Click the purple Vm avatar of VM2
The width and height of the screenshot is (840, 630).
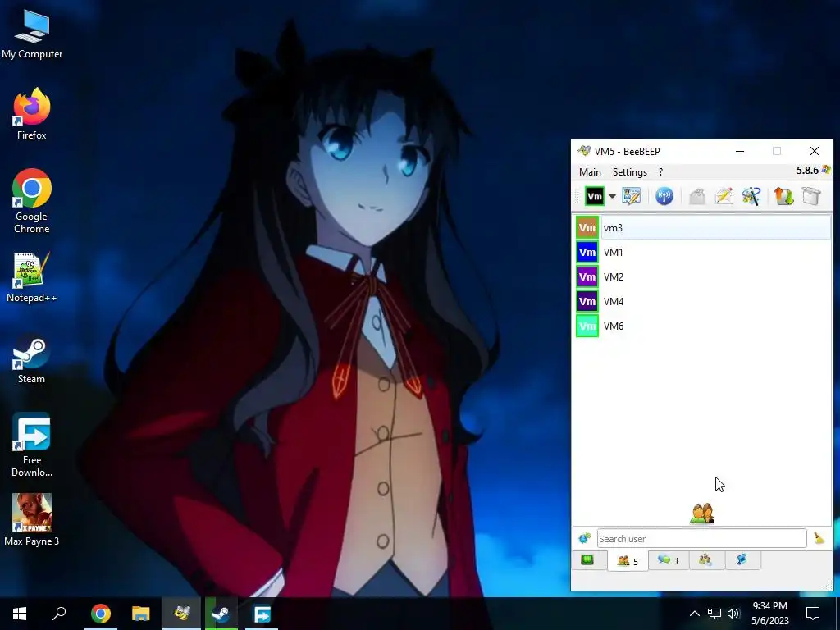coord(587,277)
